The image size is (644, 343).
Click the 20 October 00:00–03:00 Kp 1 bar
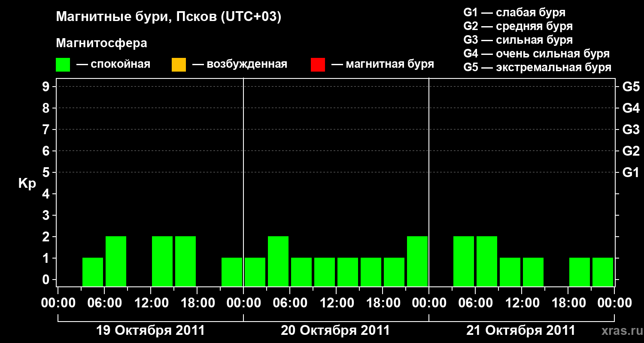255,272
